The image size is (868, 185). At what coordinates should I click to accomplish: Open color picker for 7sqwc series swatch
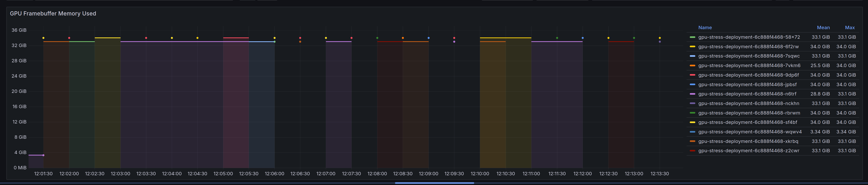[693, 56]
